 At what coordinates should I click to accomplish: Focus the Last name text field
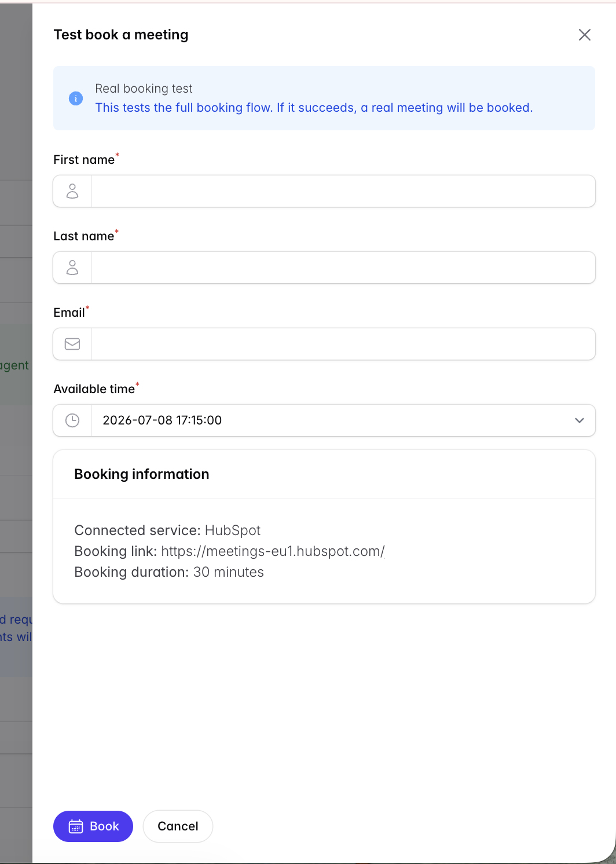(343, 268)
